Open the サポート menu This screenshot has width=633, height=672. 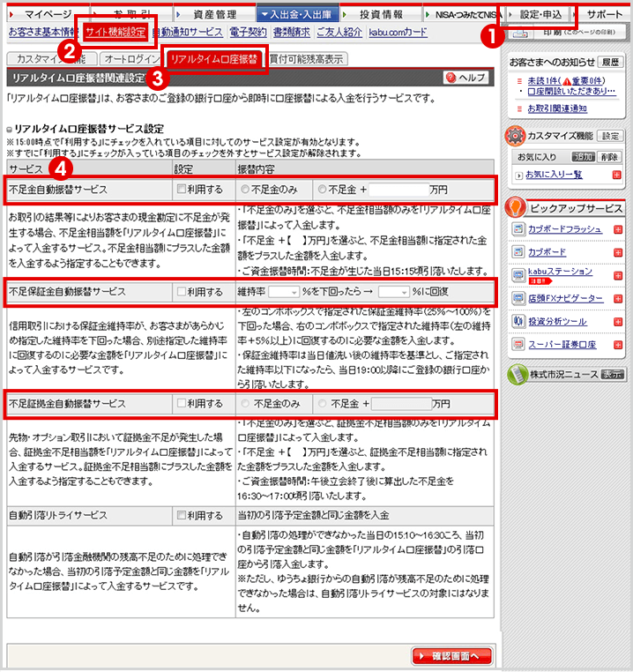604,14
